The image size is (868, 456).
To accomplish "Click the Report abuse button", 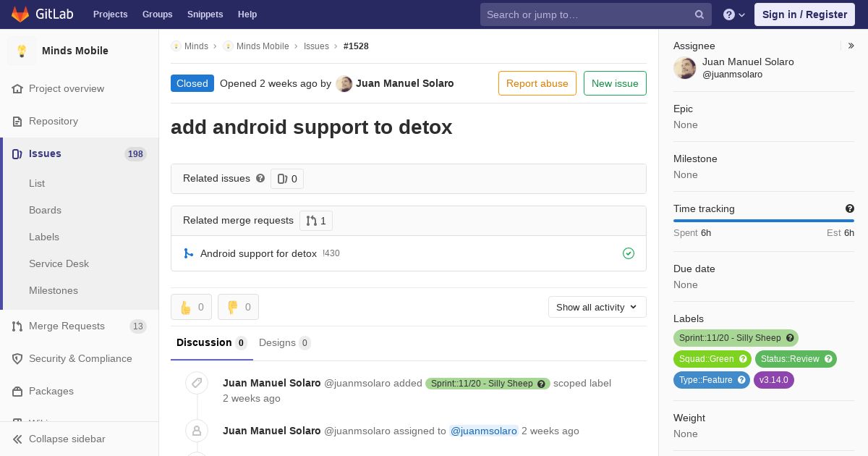I will [537, 83].
